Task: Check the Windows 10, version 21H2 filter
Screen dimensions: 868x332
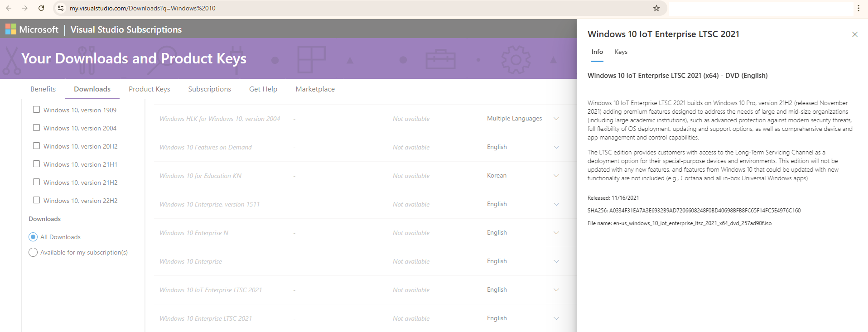Action: 36,182
